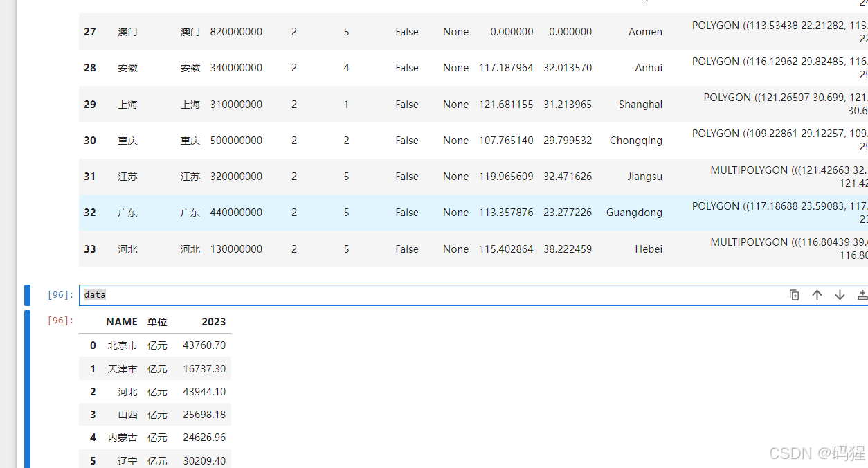Click latitude value 31.213965
The height and width of the screenshot is (468, 868).
[568, 105]
